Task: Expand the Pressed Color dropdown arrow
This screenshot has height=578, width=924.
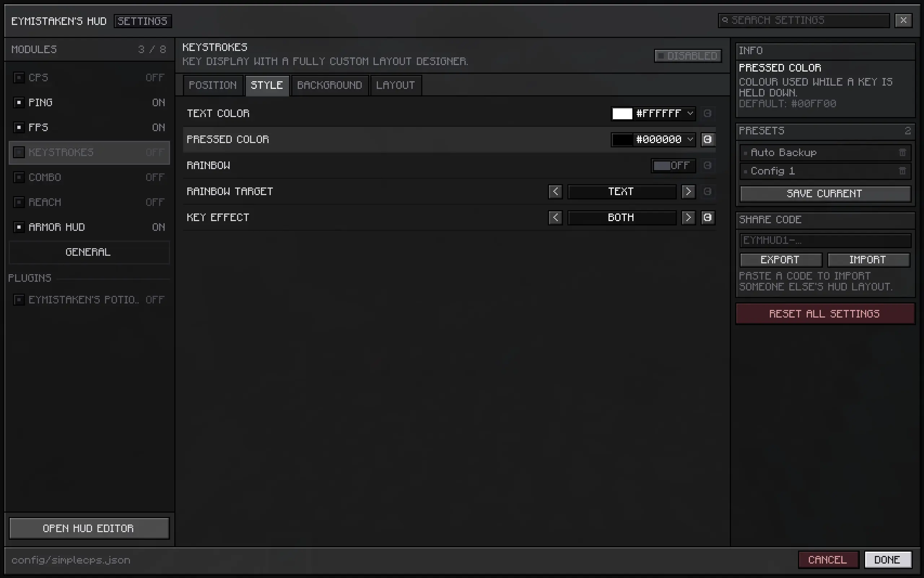Action: point(690,139)
